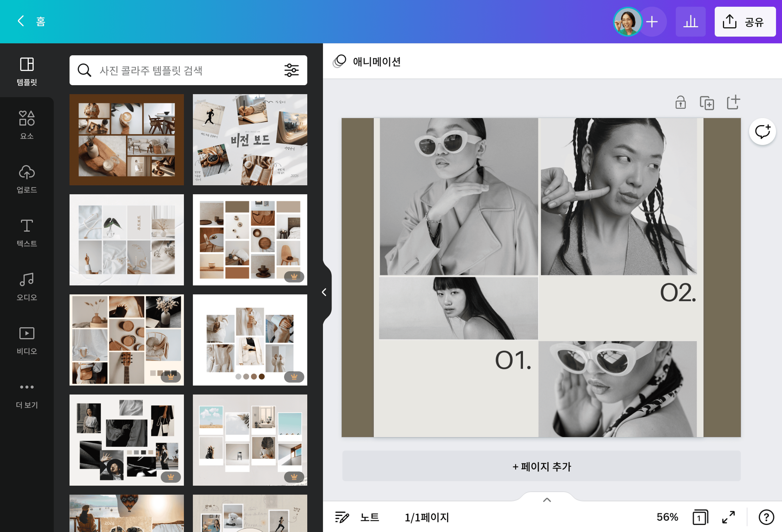
Task: Click the 공유 share button
Action: pyautogui.click(x=745, y=21)
